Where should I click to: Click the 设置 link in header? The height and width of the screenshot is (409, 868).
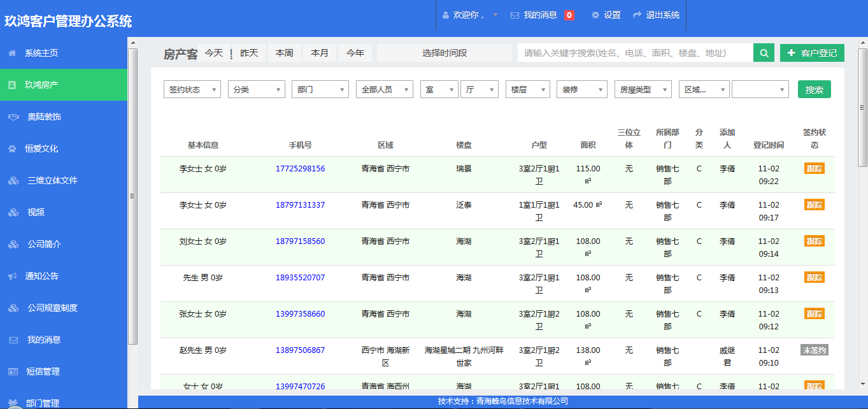click(x=612, y=15)
